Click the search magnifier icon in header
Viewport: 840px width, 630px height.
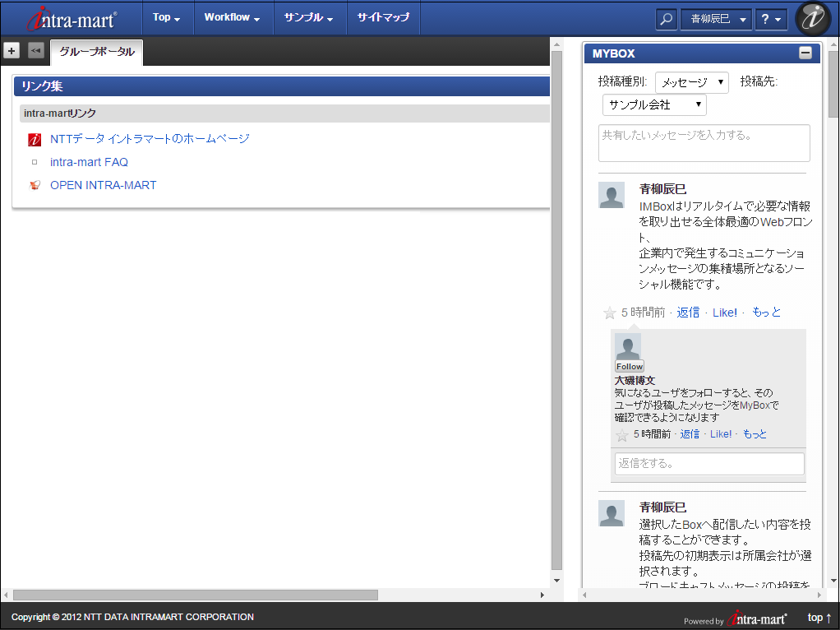click(667, 19)
